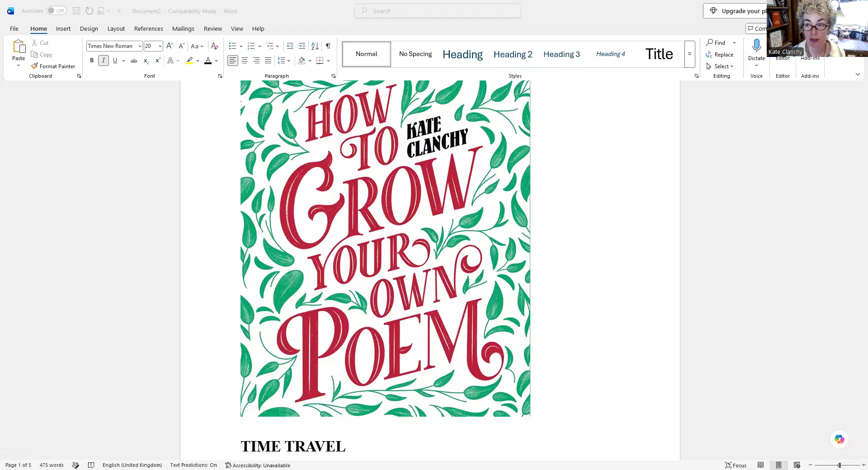Open the File tab
Viewport: 868px width, 470px height.
14,28
